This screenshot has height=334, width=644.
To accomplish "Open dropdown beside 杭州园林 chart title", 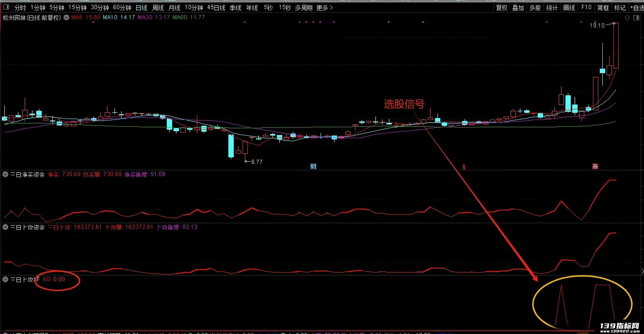I will (x=66, y=17).
